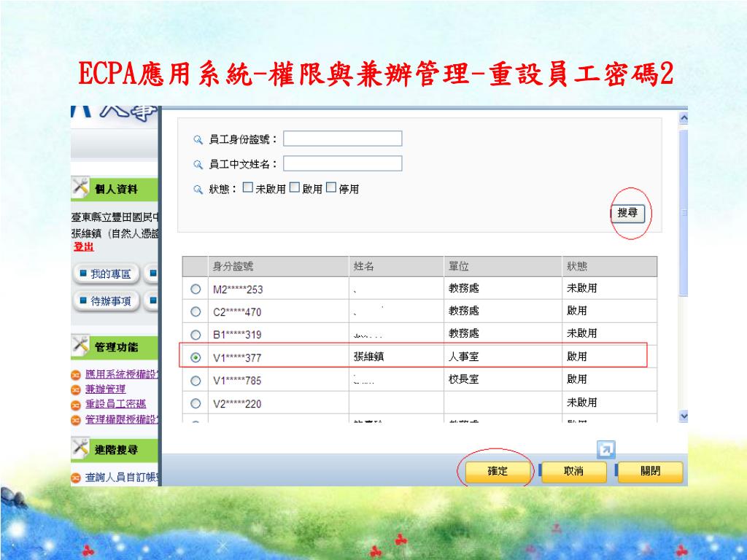
Task: Click magnifier icon next to 員工中文姓名
Action: click(x=198, y=164)
